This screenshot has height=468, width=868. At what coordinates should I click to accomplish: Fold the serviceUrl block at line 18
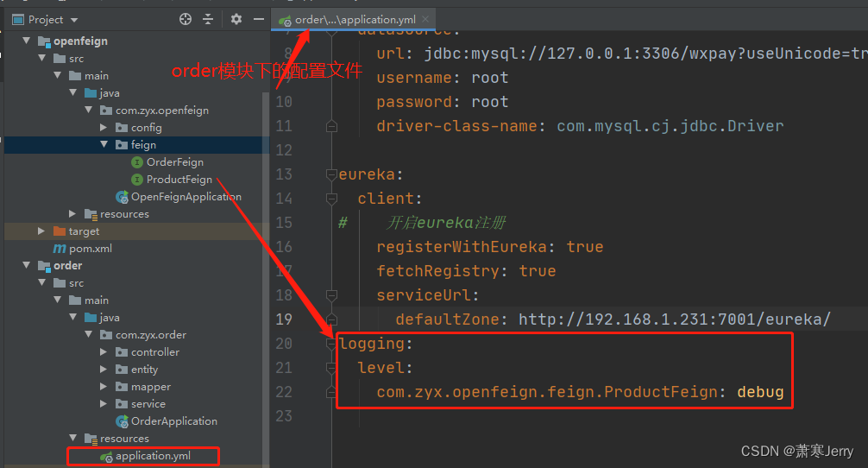(x=331, y=295)
